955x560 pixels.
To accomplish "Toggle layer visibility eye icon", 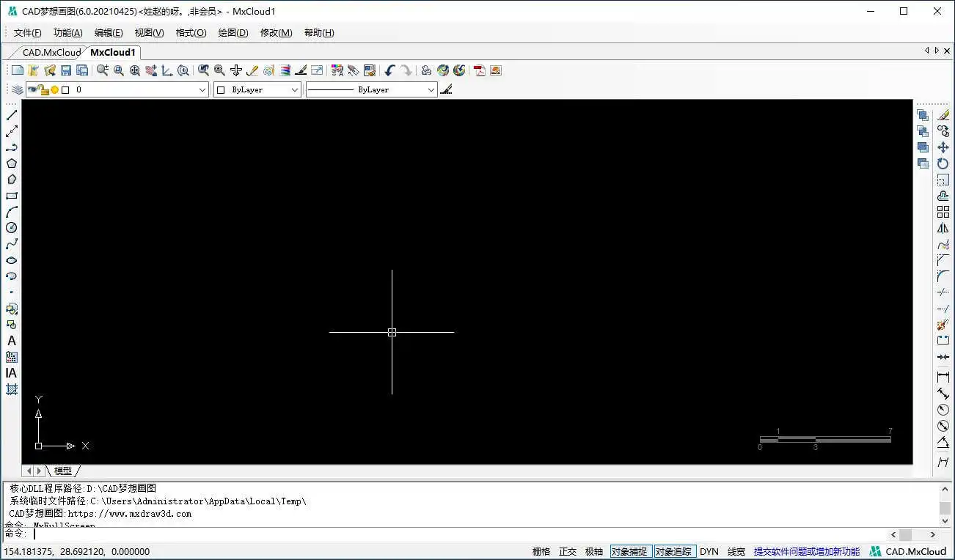I will [32, 89].
